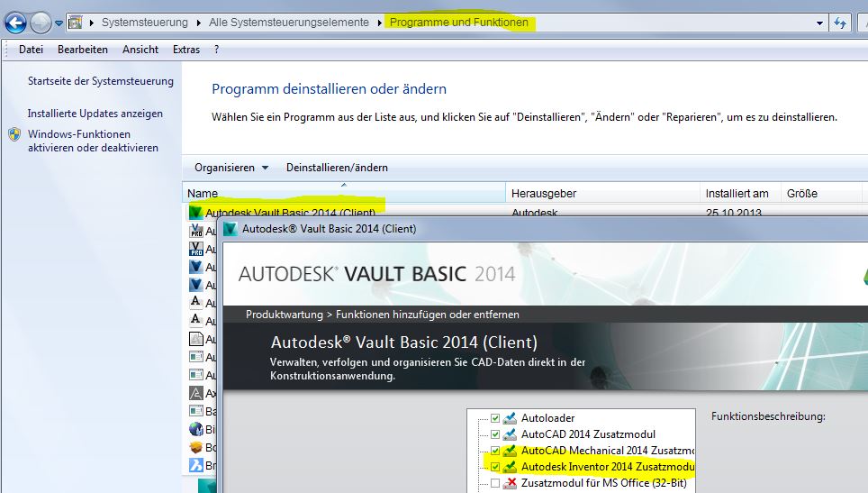868x493 pixels.
Task: Open the Extras menu
Action: pyautogui.click(x=186, y=50)
